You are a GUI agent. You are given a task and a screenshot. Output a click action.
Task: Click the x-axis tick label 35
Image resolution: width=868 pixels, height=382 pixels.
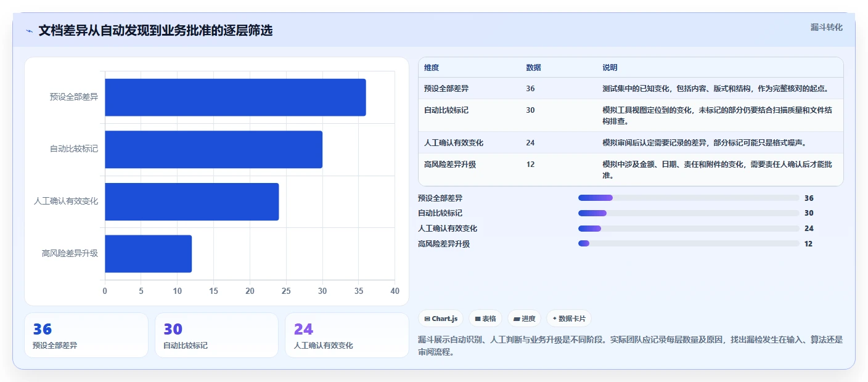tap(359, 291)
